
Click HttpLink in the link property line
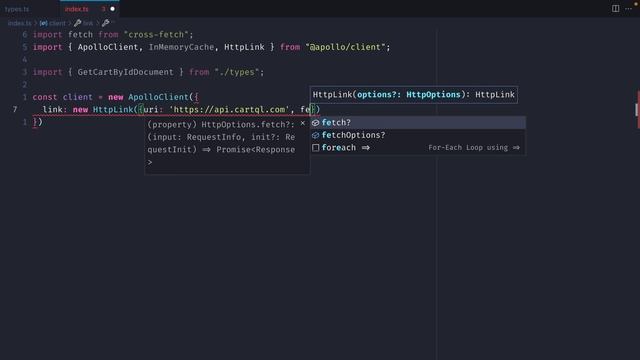click(x=113, y=110)
